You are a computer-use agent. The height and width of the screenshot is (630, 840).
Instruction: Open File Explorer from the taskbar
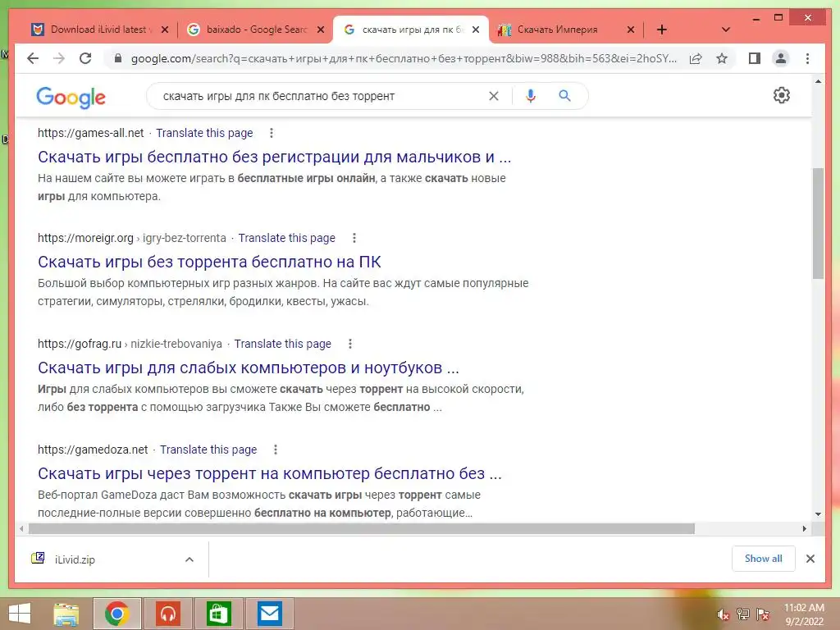66,614
